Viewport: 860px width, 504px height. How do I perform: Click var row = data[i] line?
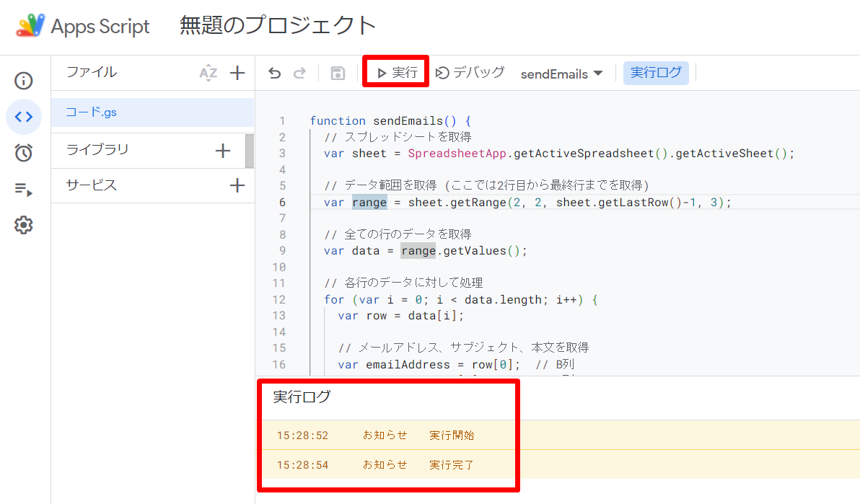pyautogui.click(x=400, y=316)
